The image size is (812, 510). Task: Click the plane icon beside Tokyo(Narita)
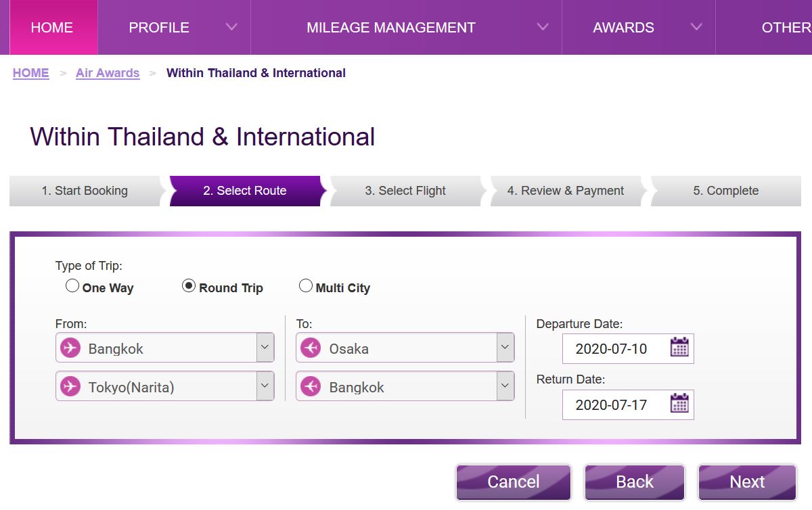(x=70, y=387)
